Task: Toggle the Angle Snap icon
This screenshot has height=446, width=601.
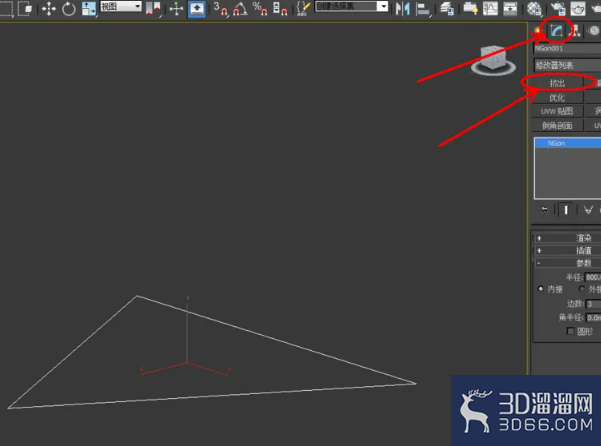Action: pos(241,8)
